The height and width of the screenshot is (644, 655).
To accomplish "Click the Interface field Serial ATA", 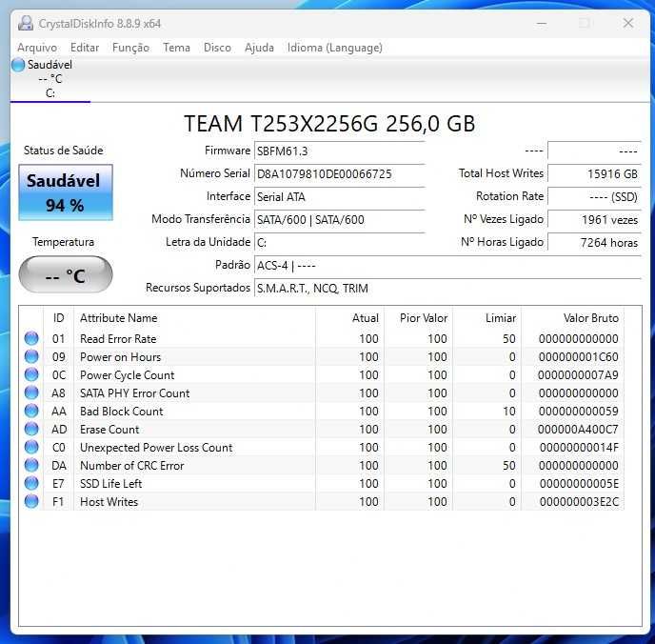I will (339, 197).
